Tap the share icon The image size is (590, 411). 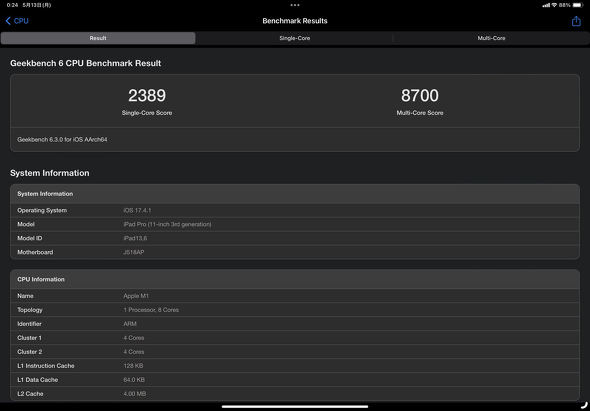pos(576,21)
